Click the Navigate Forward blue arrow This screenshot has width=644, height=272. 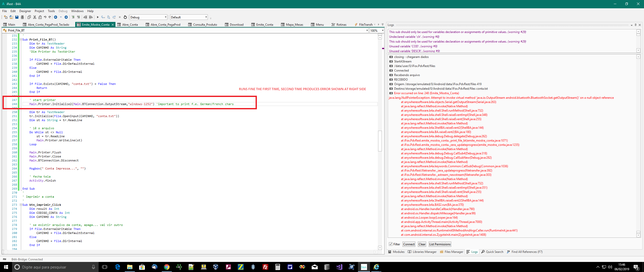66,17
